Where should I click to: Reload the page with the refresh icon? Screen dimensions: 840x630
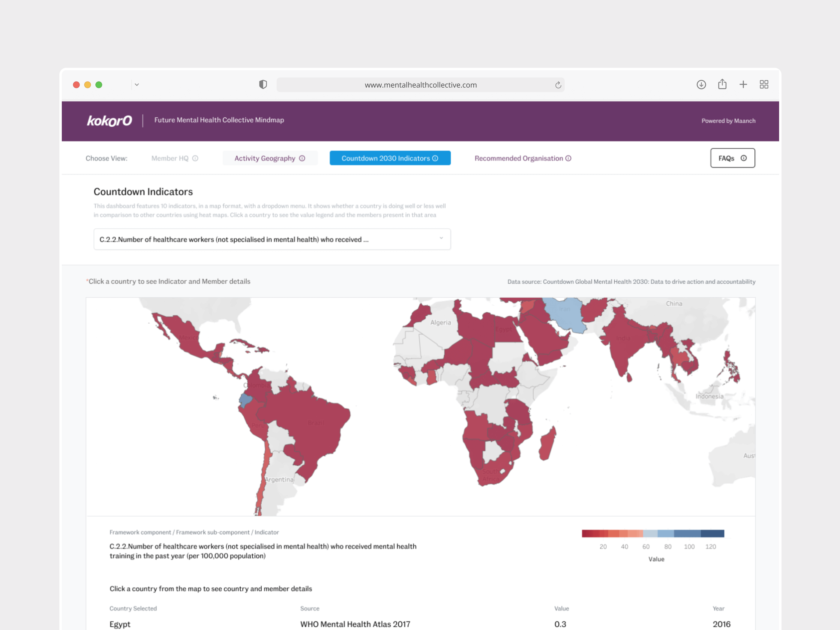coord(558,85)
